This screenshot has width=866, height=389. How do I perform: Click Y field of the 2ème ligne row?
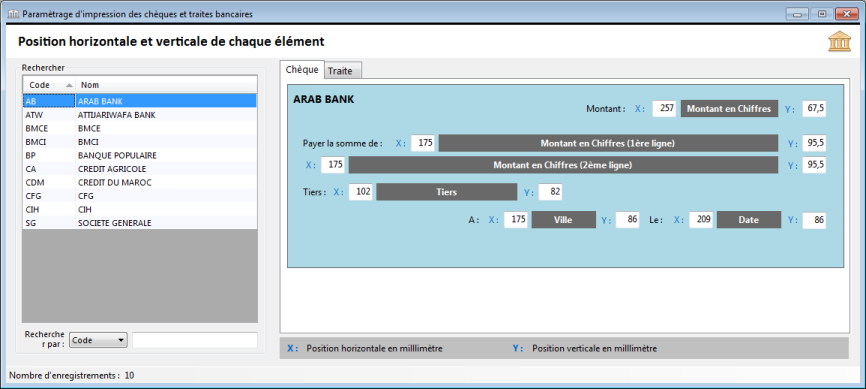tap(814, 165)
